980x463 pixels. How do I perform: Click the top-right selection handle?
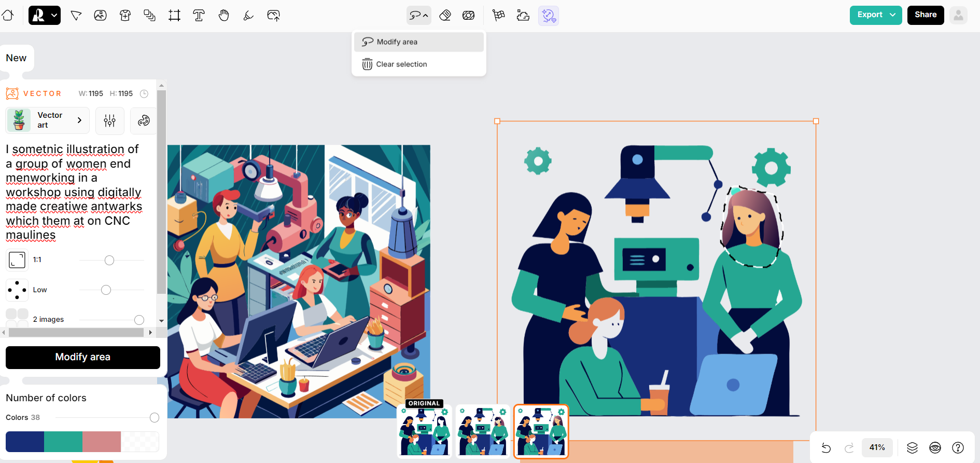pos(816,121)
